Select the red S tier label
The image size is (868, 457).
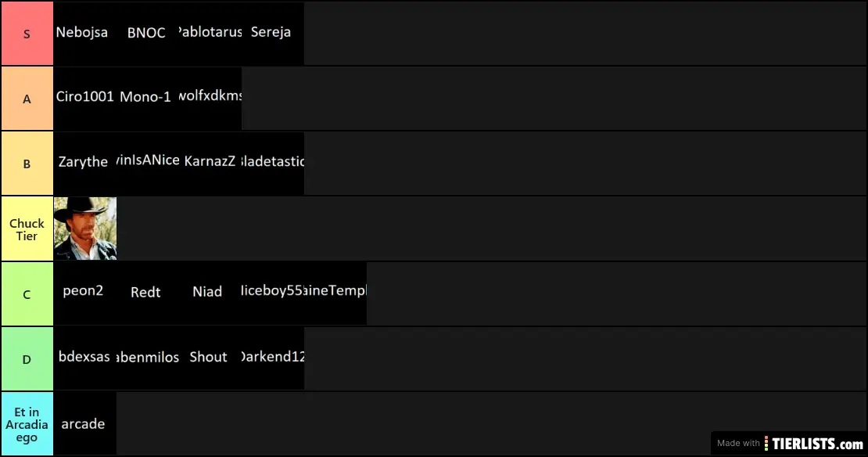27,34
